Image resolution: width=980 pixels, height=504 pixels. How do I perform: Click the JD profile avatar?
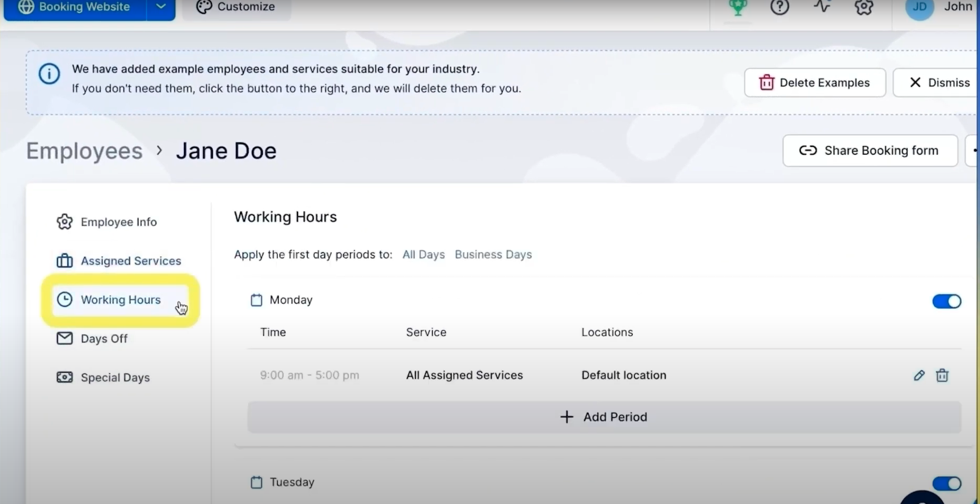coord(919,7)
